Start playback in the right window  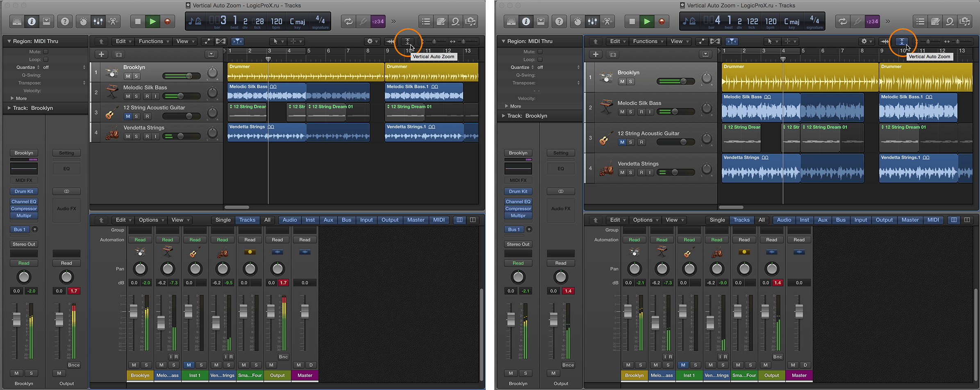(647, 21)
